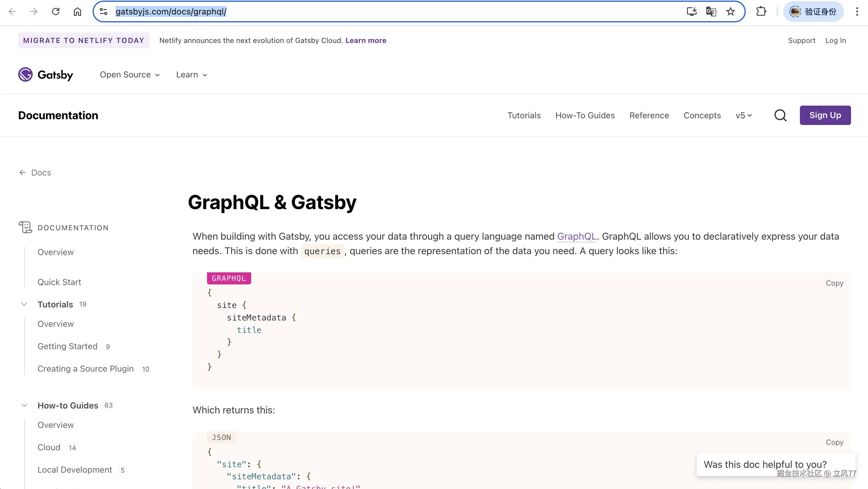Bookmark this page with the star icon
The width and height of the screenshot is (868, 489).
click(x=731, y=12)
